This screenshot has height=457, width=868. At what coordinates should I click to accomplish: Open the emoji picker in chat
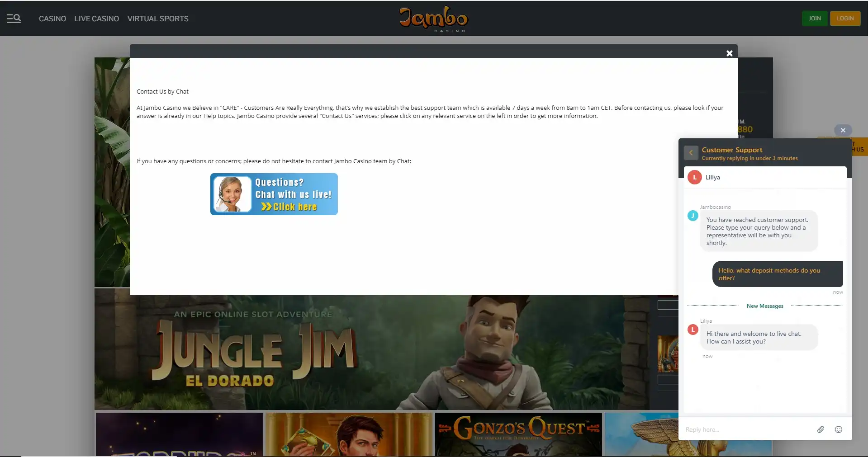tap(838, 429)
